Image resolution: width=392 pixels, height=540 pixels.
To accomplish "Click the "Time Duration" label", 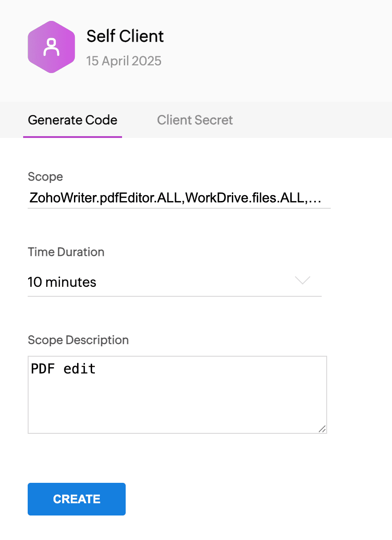I will (66, 252).
